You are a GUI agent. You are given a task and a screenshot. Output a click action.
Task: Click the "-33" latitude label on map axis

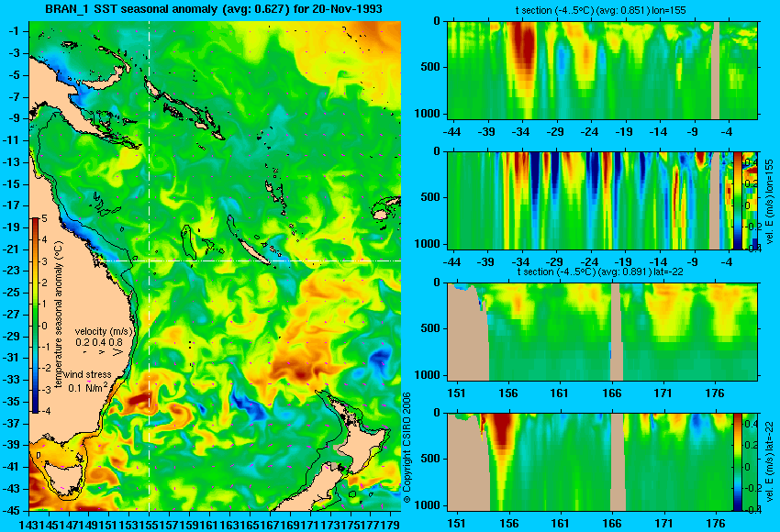[x=11, y=380]
